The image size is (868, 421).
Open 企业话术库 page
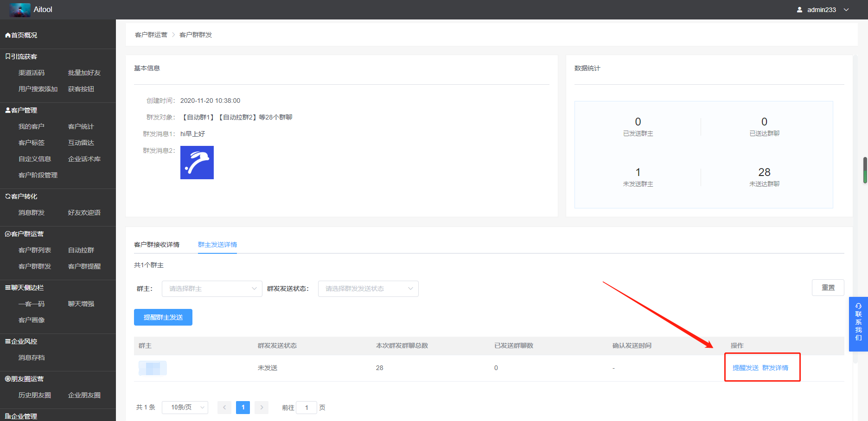[84, 159]
